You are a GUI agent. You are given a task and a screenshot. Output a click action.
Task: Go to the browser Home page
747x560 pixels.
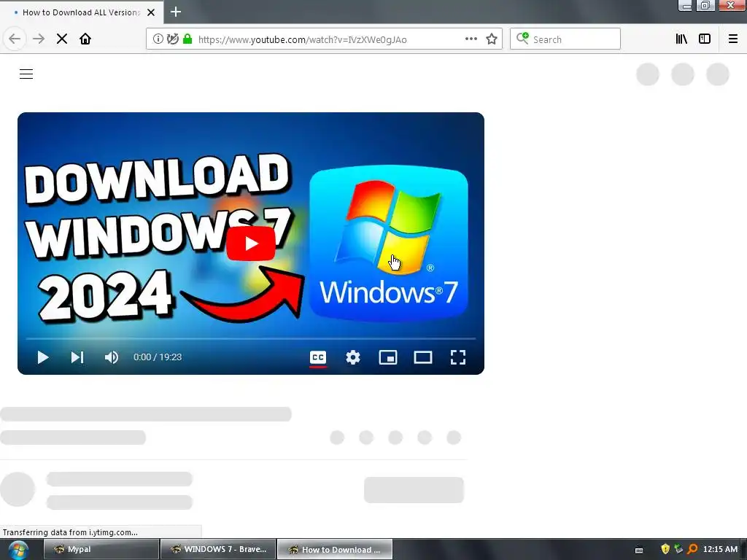click(x=85, y=39)
